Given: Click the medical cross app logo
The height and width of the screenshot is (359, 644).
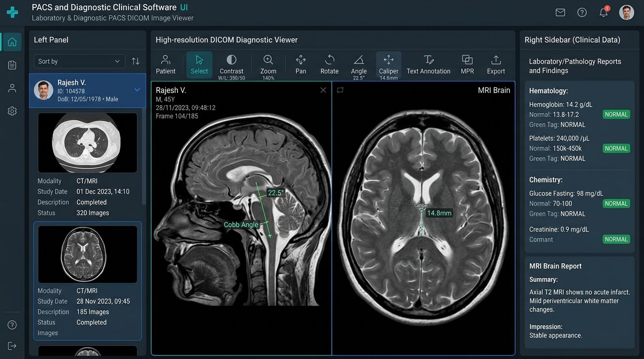Looking at the screenshot, I should pyautogui.click(x=13, y=12).
